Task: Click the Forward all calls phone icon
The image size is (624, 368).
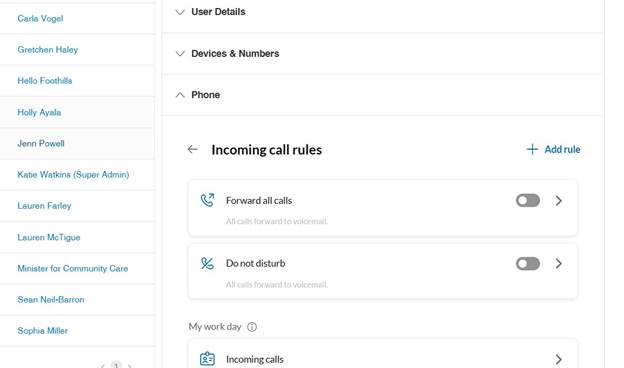Action: click(207, 200)
